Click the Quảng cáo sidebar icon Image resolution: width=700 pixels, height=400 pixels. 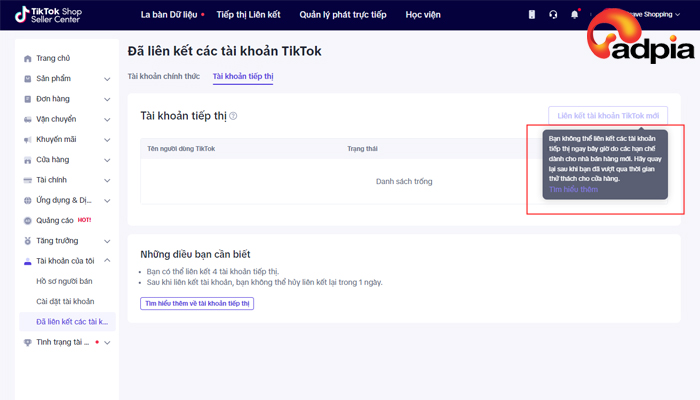pyautogui.click(x=28, y=221)
